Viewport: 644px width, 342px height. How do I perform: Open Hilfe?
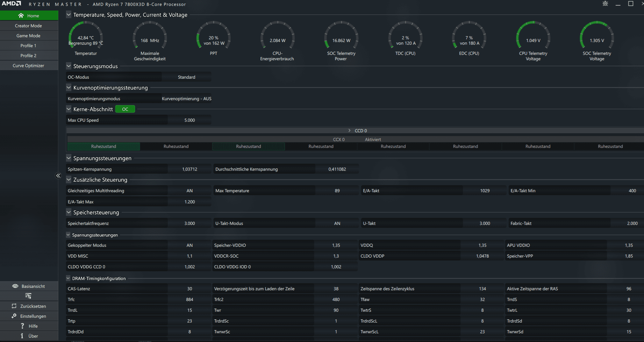29,326
